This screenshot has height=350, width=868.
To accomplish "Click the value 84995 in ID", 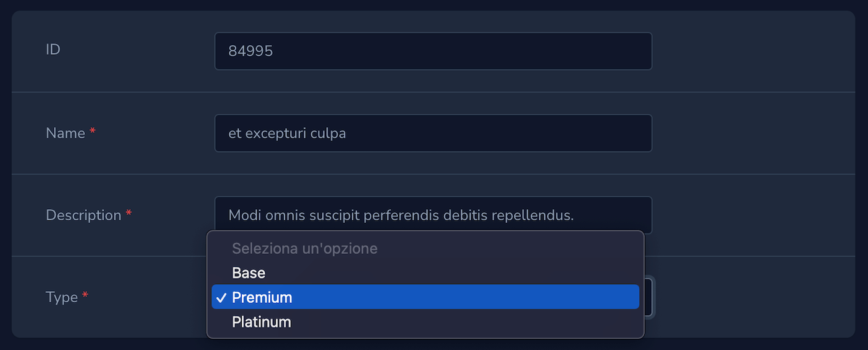I will 250,51.
